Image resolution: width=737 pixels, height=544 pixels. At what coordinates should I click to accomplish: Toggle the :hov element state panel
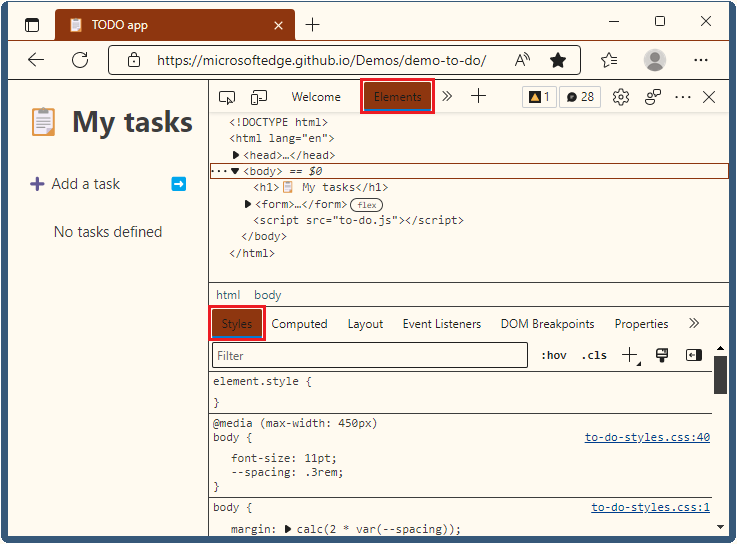click(554, 355)
